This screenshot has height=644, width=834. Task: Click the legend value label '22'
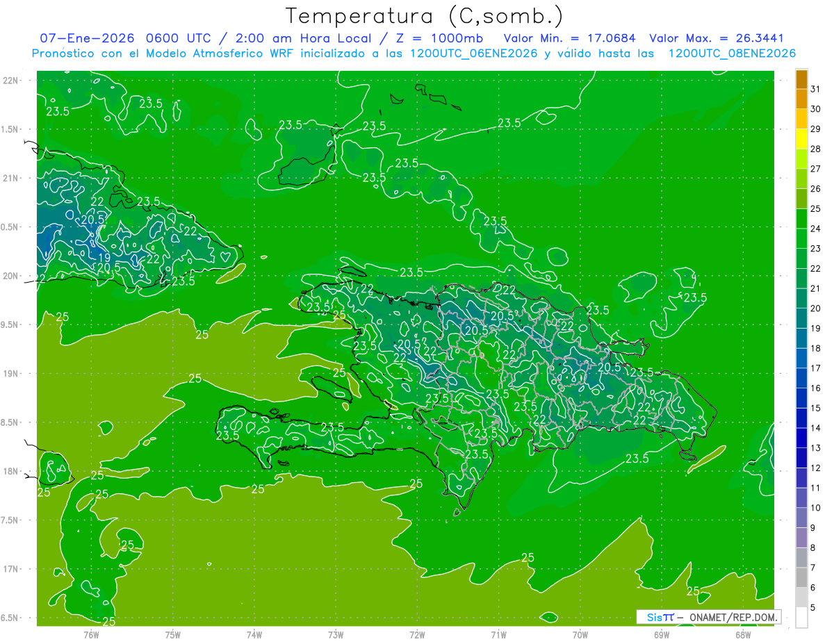pos(816,268)
